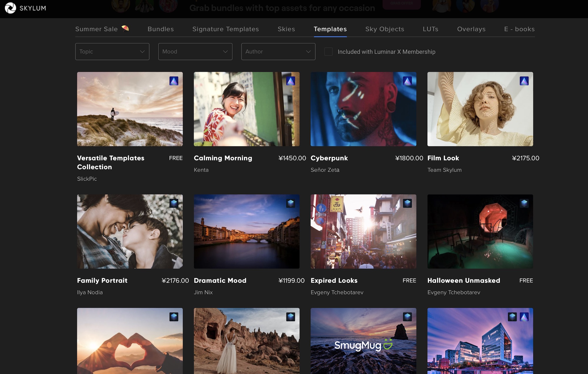Enable Included with Luminar X Membership checkbox

pyautogui.click(x=328, y=52)
